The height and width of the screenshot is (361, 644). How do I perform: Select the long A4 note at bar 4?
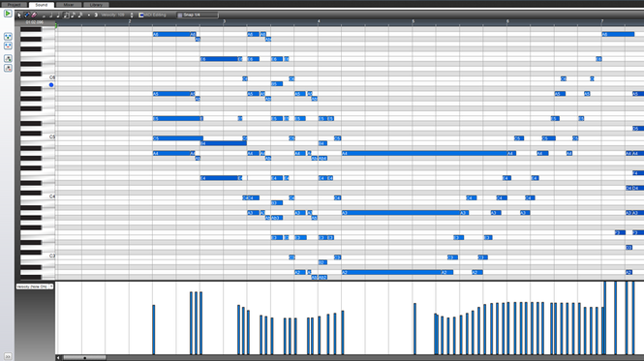tap(425, 153)
